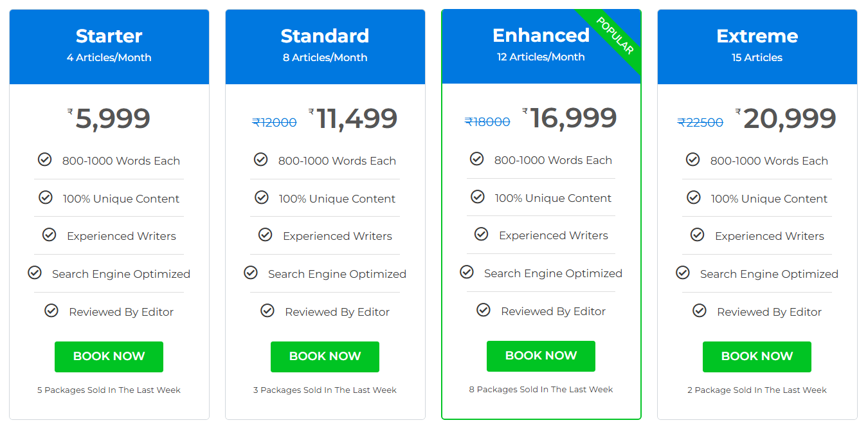Viewport: 868px width, 427px height.
Task: Select the Standard plan BOOK NOW button
Action: tap(325, 356)
